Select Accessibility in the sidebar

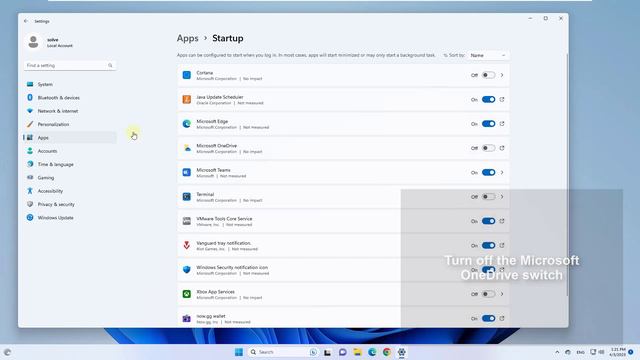coord(70,191)
